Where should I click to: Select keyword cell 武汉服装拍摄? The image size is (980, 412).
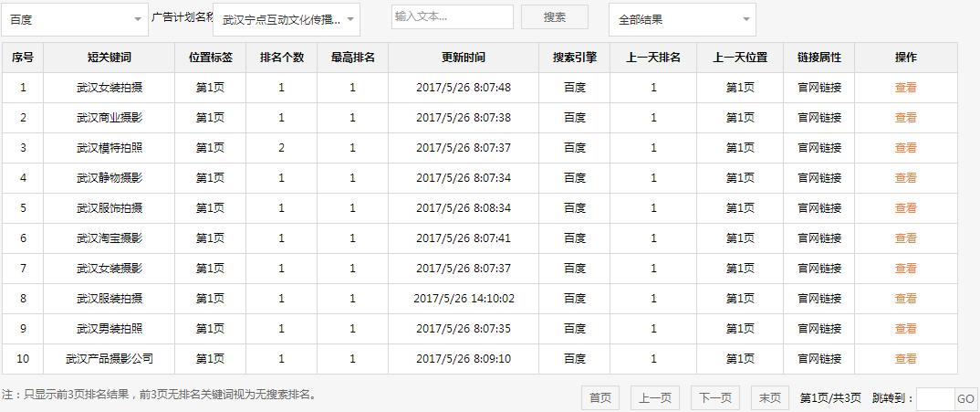[109, 298]
